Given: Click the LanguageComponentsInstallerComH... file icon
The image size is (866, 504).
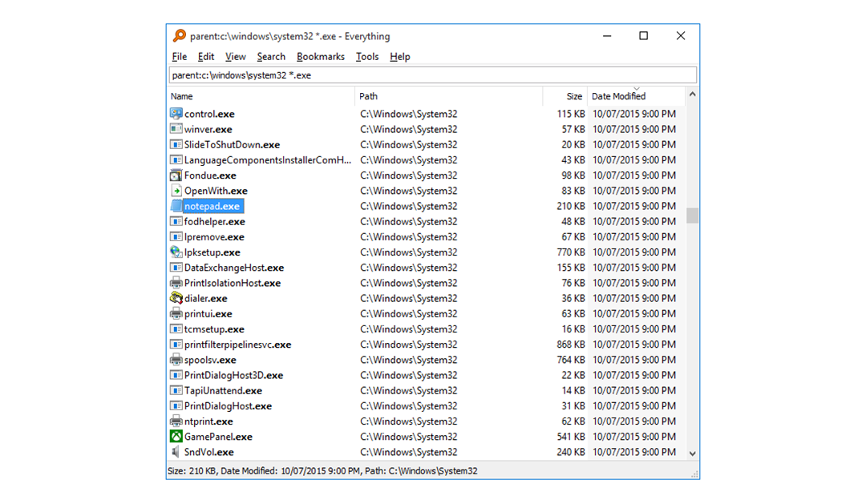Looking at the screenshot, I should [x=176, y=160].
